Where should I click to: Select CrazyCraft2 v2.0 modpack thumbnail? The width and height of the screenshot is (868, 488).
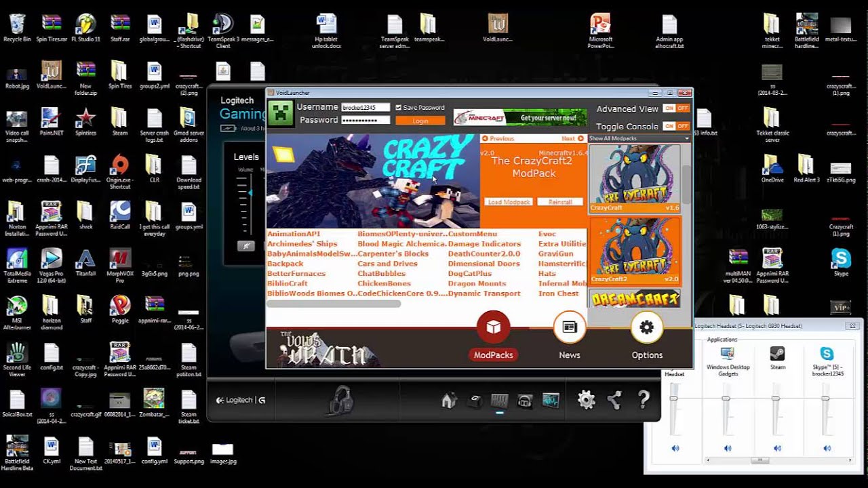tap(634, 250)
